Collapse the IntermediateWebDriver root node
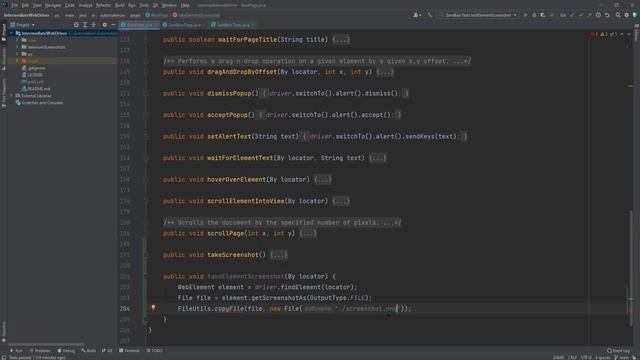This screenshot has width=640, height=360. (12, 33)
